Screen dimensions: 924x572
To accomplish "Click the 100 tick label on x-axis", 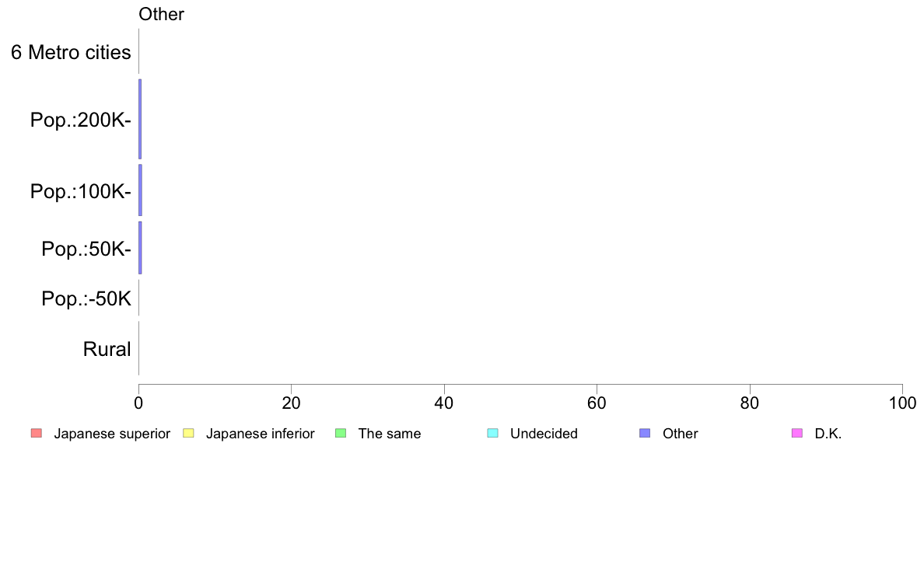I will pyautogui.click(x=902, y=403).
